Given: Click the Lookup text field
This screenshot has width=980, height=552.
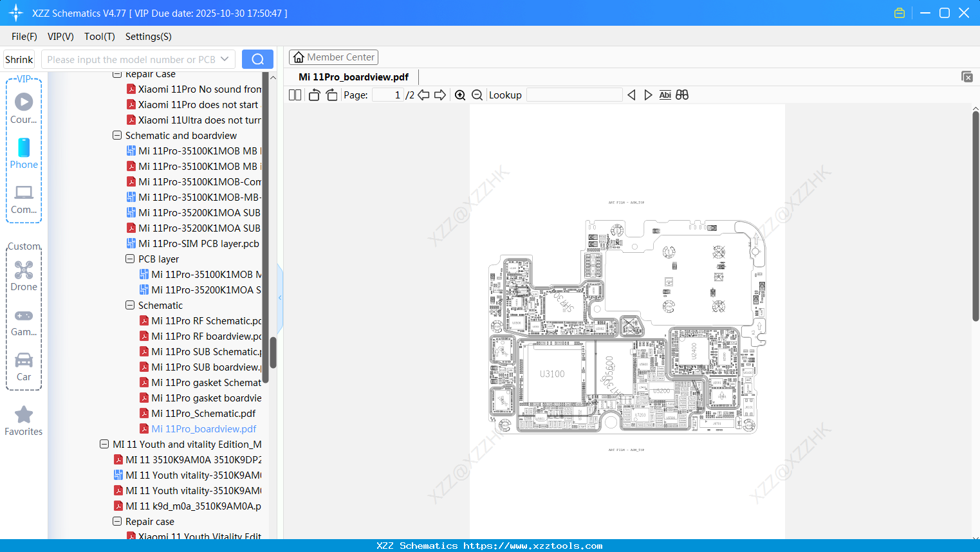Looking at the screenshot, I should pyautogui.click(x=575, y=95).
